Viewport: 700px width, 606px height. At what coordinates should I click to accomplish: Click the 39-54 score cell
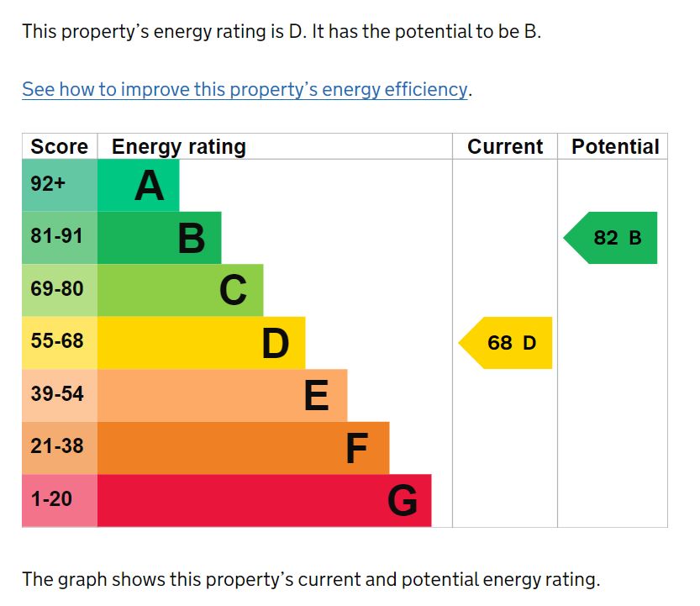coord(60,395)
